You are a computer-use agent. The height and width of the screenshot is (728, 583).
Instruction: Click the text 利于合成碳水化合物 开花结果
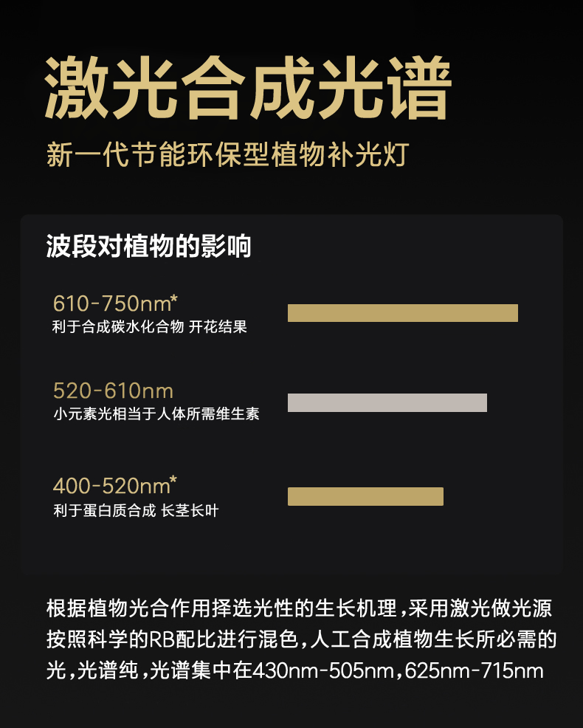(x=150, y=326)
